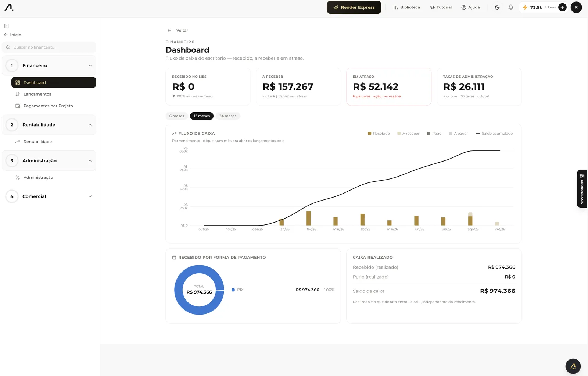Click the lightning bolt tokens icon
The height and width of the screenshot is (376, 588).
click(x=525, y=7)
